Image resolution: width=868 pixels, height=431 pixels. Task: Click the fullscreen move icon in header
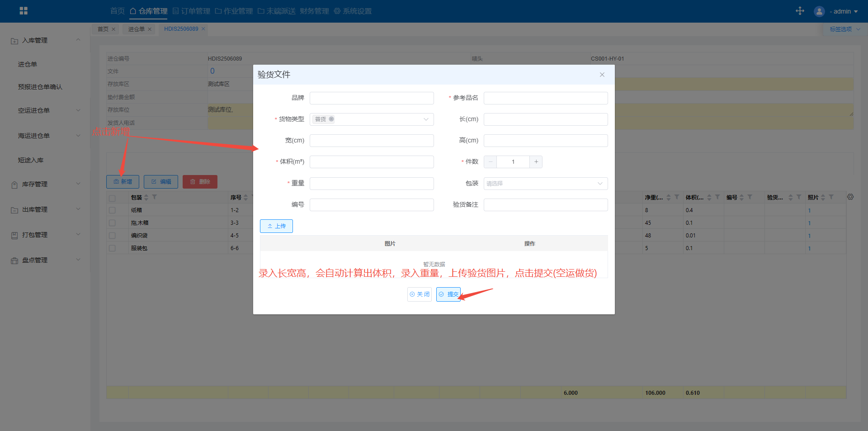tap(800, 11)
